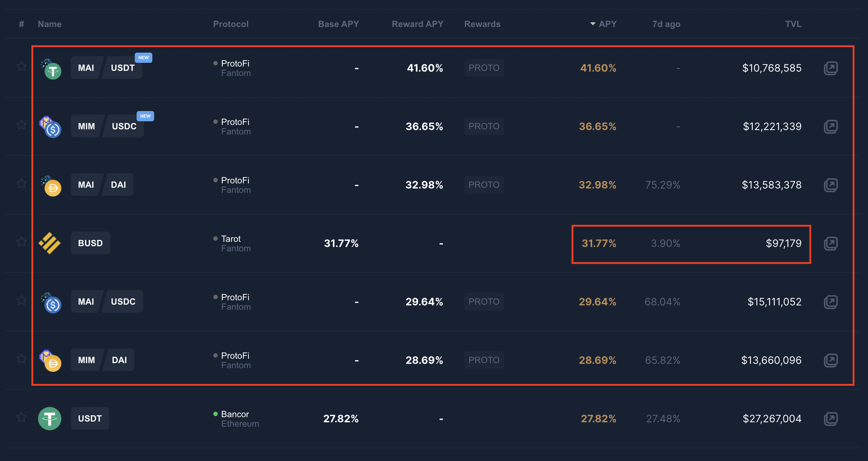Click the Protocol column header
Screen dimensions: 868x461
(x=231, y=24)
